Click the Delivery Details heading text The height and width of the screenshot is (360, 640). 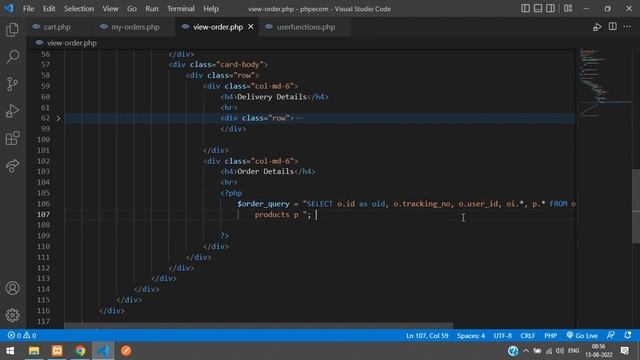click(272, 97)
